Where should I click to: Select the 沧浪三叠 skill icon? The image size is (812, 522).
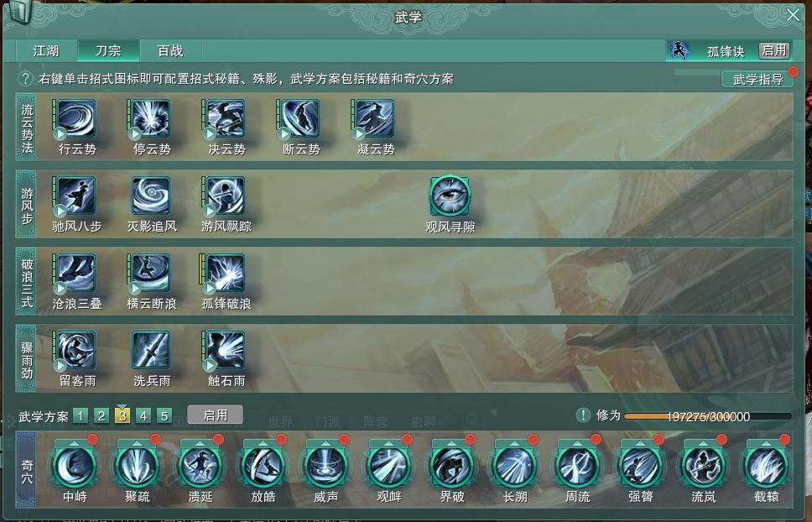point(76,273)
